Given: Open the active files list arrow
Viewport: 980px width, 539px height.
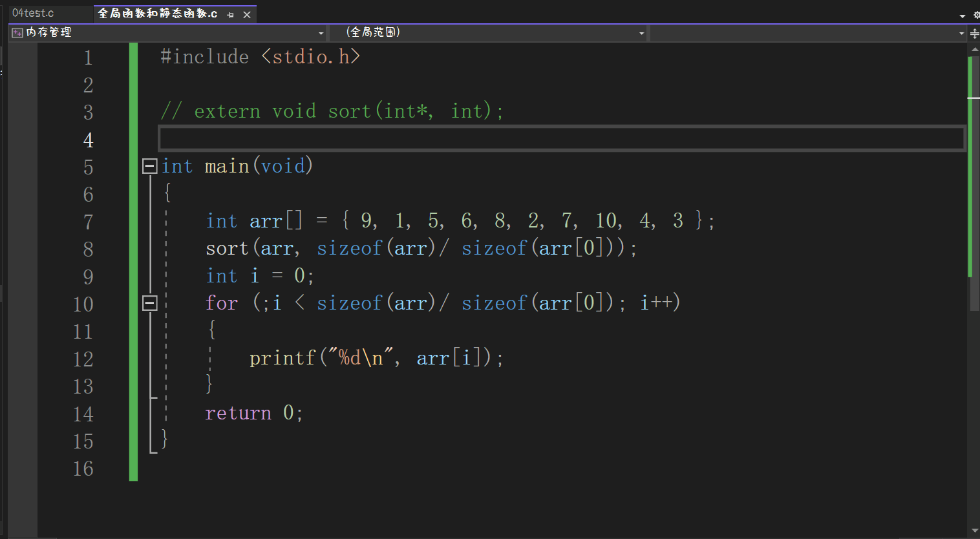Looking at the screenshot, I should tap(963, 15).
